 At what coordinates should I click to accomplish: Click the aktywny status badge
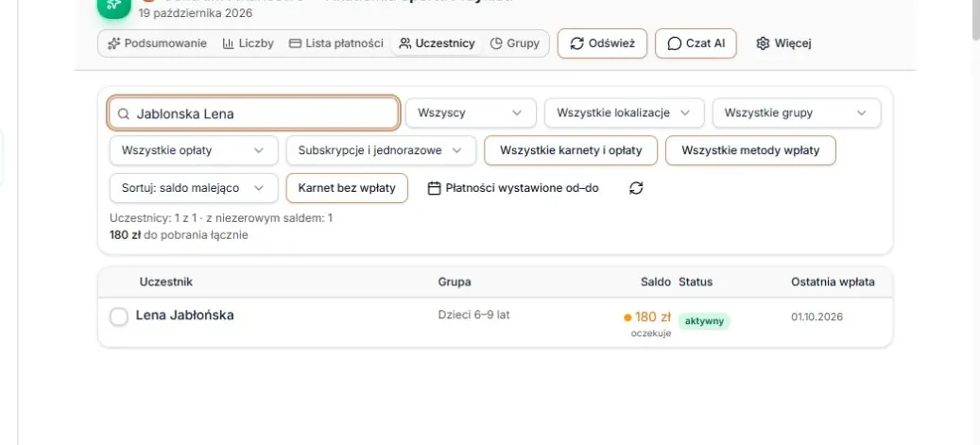pos(704,321)
